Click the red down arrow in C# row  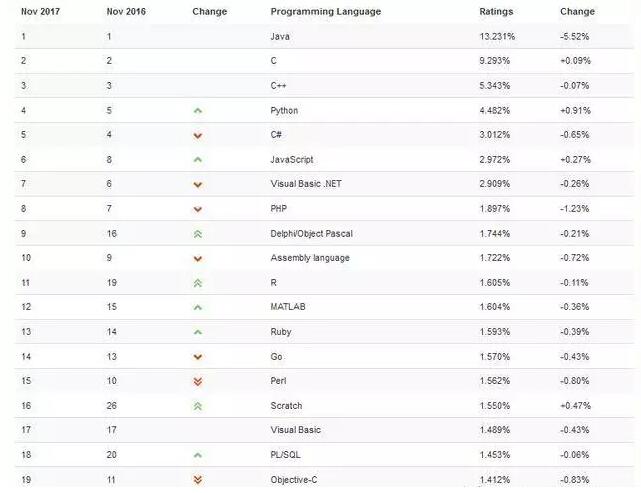(198, 135)
